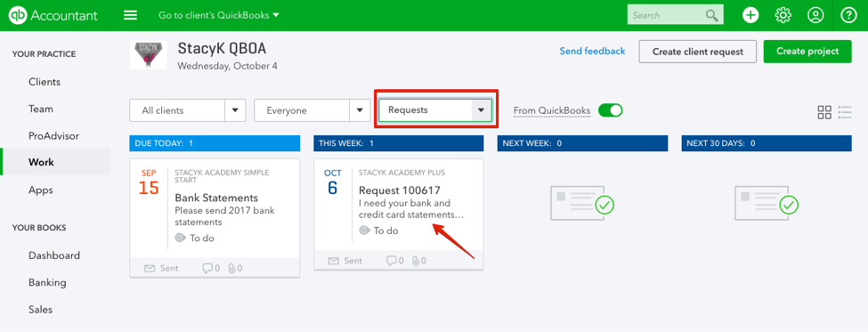868x332 pixels.
Task: Open Apps in the sidebar
Action: pos(41,190)
